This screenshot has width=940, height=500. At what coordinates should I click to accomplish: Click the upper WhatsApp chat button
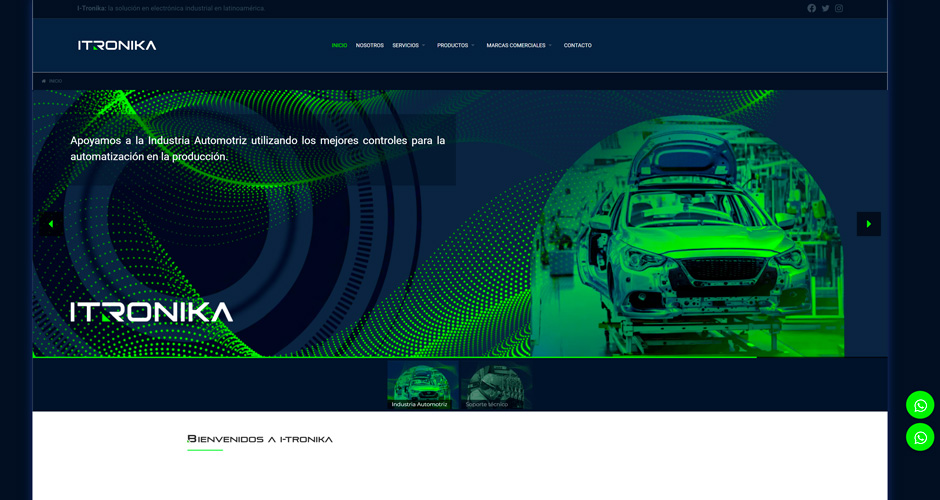point(920,405)
